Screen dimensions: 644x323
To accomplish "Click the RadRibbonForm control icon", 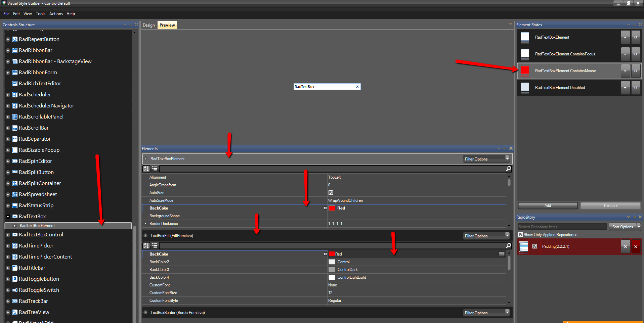I will coord(15,73).
